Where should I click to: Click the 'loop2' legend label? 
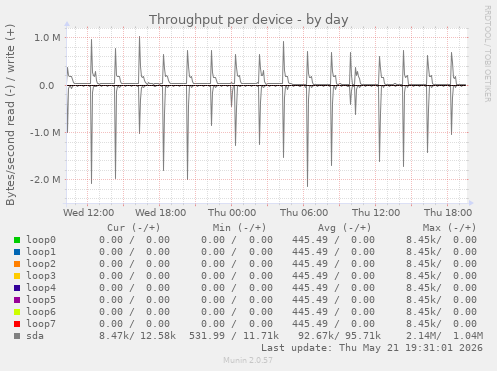point(41,264)
